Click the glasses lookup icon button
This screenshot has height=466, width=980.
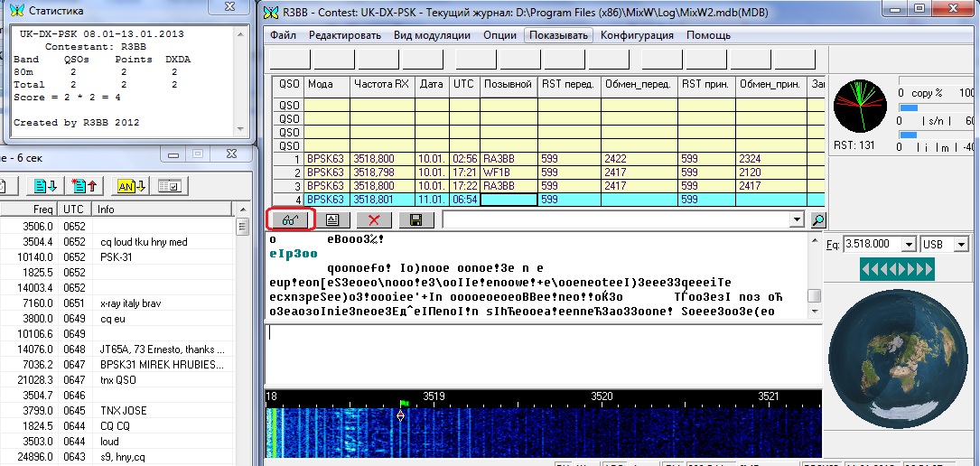pyautogui.click(x=287, y=219)
